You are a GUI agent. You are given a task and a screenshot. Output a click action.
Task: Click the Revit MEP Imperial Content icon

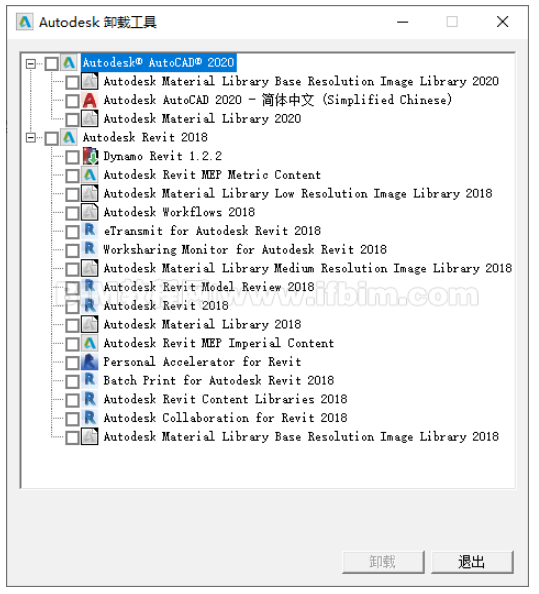click(90, 343)
